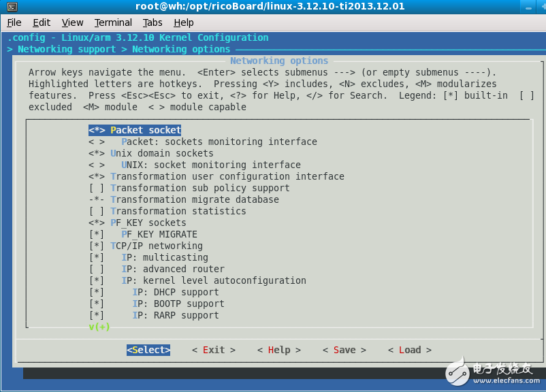Click the terminal icon in the title bar
The image size is (546, 392).
point(12,7)
